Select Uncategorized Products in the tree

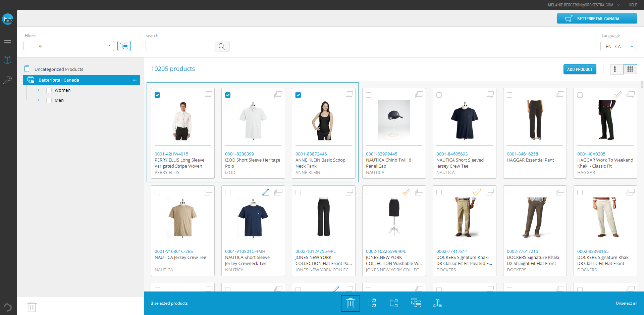tap(59, 69)
